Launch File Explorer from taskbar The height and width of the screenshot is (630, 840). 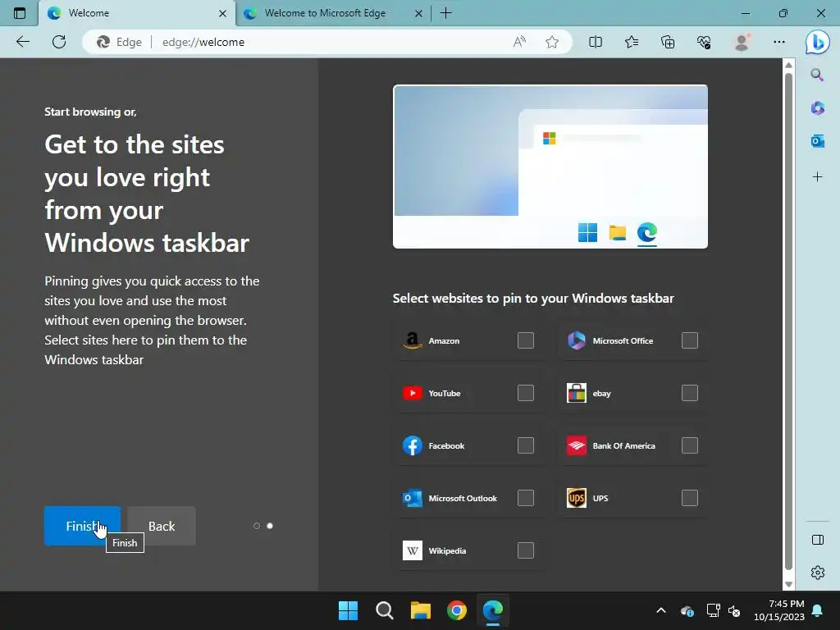tap(421, 610)
